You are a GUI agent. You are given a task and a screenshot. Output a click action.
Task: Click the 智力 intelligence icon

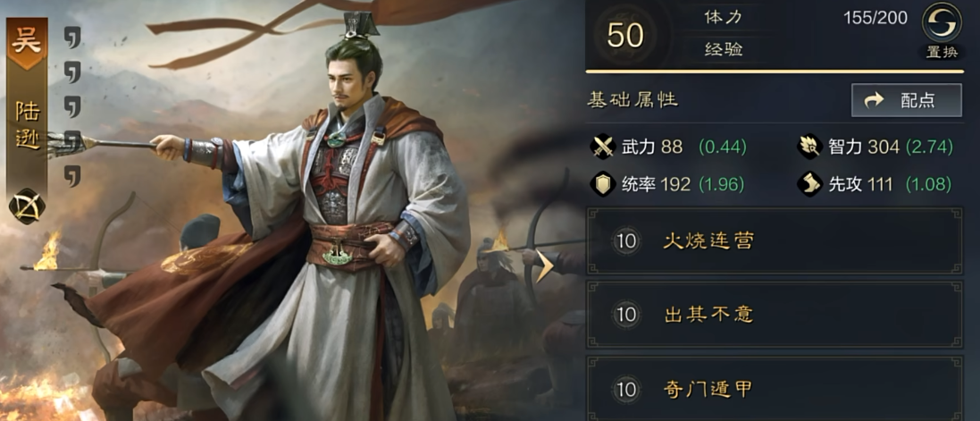pyautogui.click(x=809, y=147)
